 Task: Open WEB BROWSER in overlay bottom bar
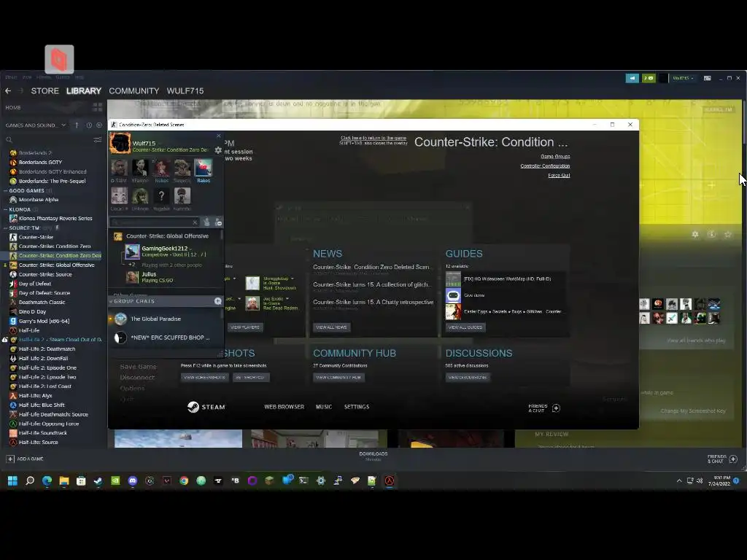(x=284, y=407)
